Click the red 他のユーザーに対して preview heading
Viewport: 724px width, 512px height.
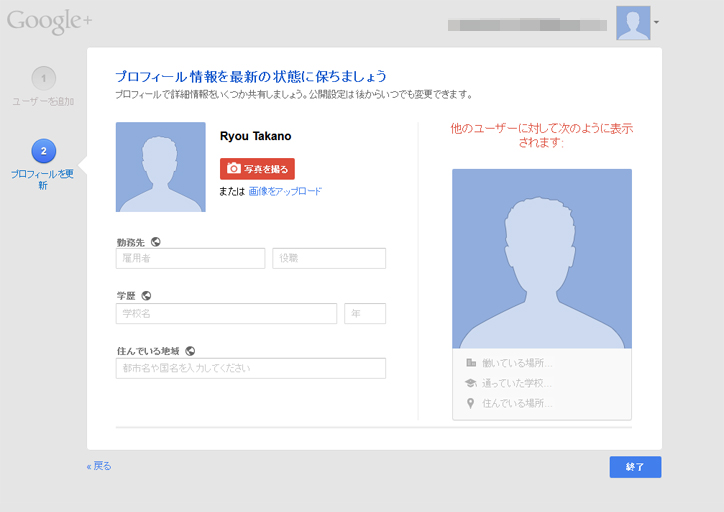[x=541, y=135]
